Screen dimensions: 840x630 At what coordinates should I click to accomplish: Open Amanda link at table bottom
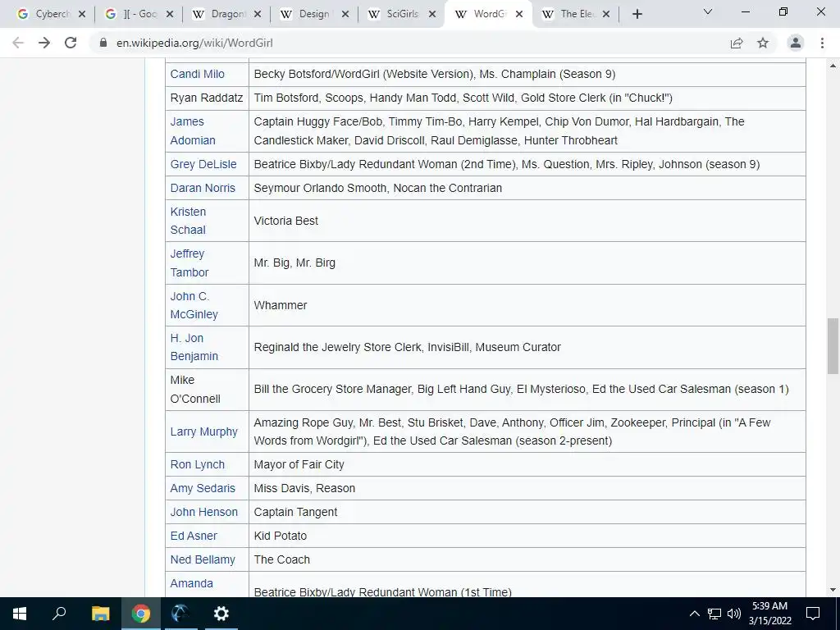[x=191, y=583]
